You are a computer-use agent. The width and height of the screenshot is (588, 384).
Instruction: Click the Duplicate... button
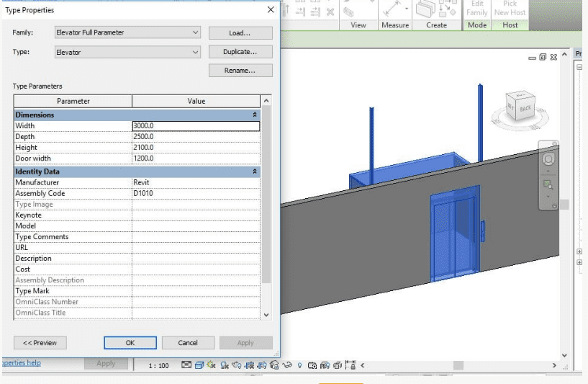(240, 52)
